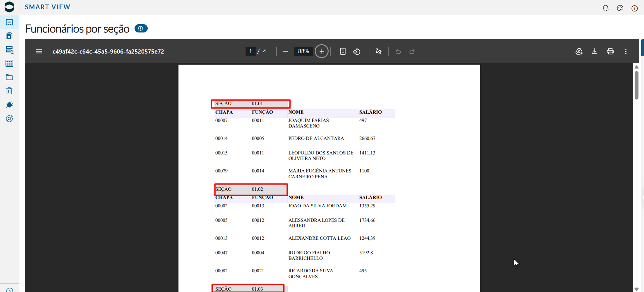
Task: Zoom out the PDF with minus button
Action: (x=285, y=51)
